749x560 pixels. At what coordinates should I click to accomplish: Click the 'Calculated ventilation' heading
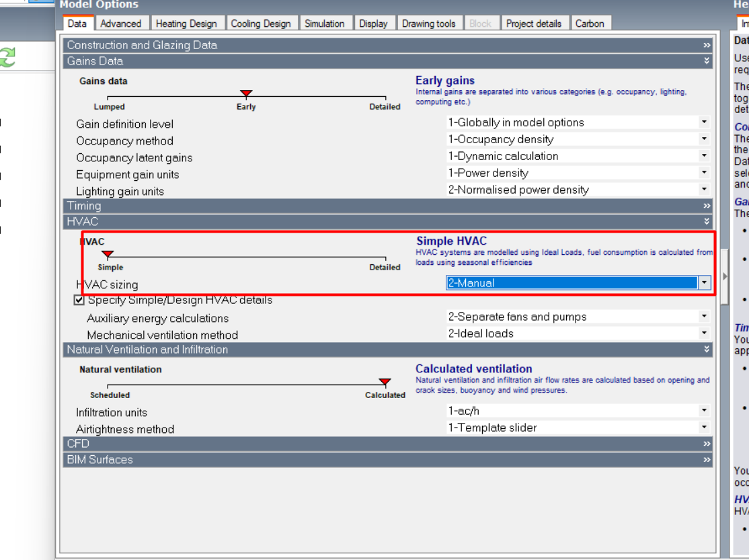(473, 369)
